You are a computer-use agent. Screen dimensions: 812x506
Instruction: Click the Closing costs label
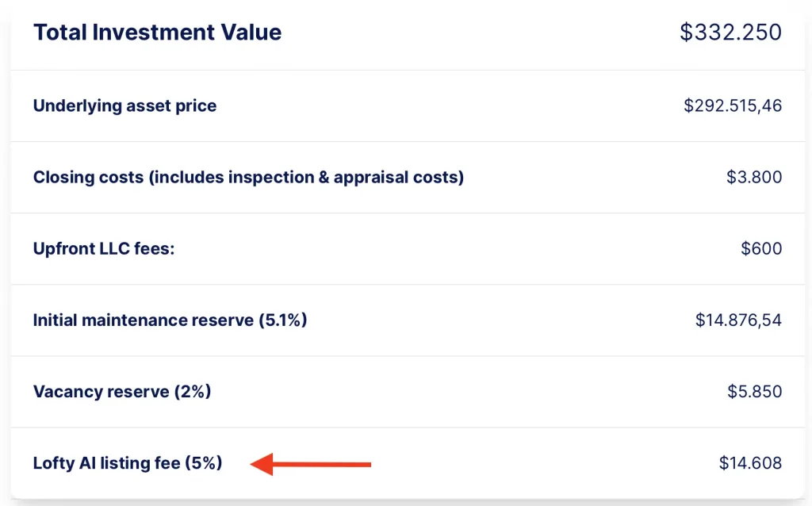tap(88, 177)
